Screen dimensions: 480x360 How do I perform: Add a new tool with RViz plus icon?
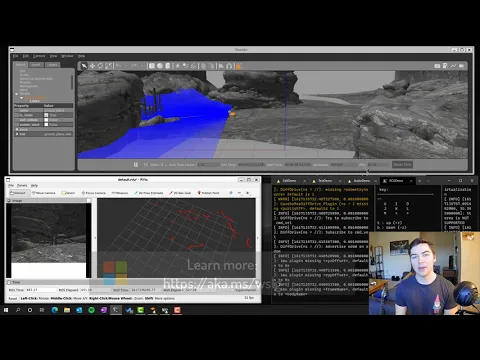click(x=231, y=193)
